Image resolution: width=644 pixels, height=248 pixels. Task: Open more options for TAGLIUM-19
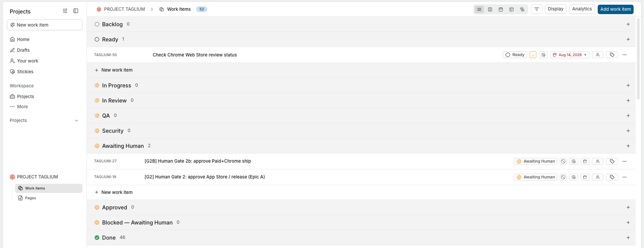[x=625, y=177]
